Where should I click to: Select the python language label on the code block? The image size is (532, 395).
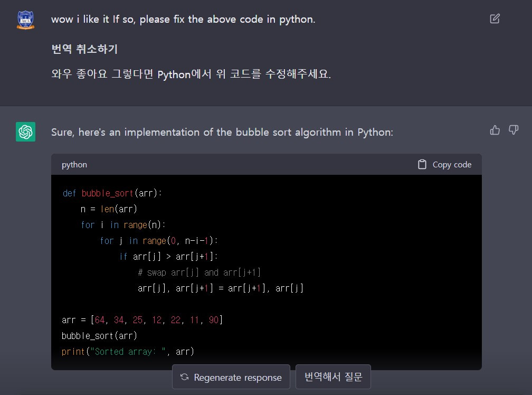point(74,164)
